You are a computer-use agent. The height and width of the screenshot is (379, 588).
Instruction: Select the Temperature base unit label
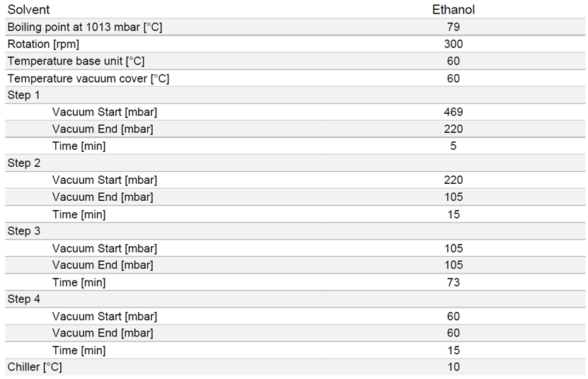[76, 62]
